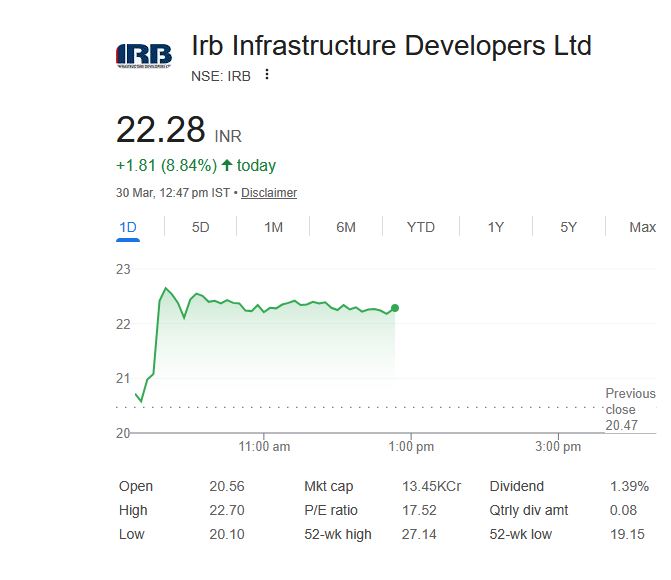Click the Previous close 20.47 label
The width and height of the screenshot is (671, 580).
(x=630, y=409)
